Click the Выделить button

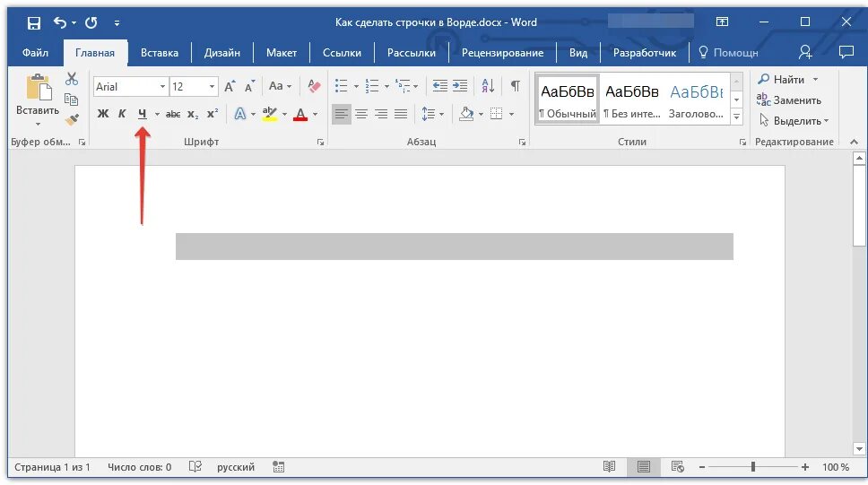pyautogui.click(x=794, y=121)
